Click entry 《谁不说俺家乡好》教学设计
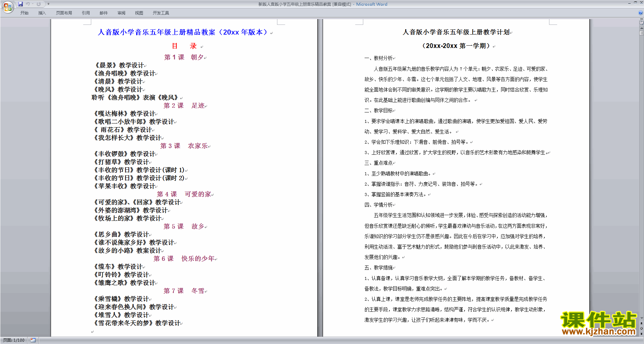644x344 pixels. [x=134, y=243]
